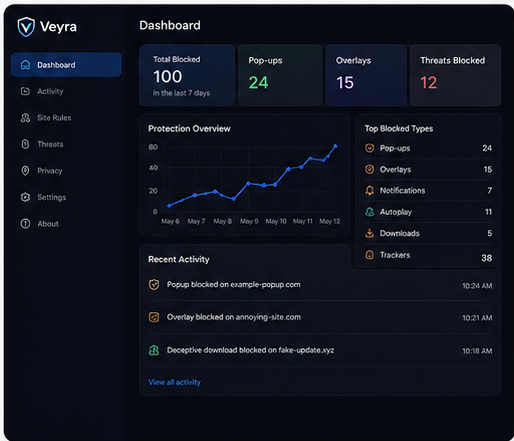Click the icon beside Overlay blocked entry
Viewport: 514px width, 441px height.
(154, 317)
